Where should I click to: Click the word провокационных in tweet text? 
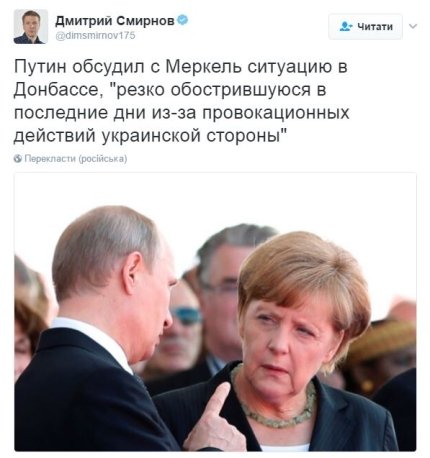point(276,113)
